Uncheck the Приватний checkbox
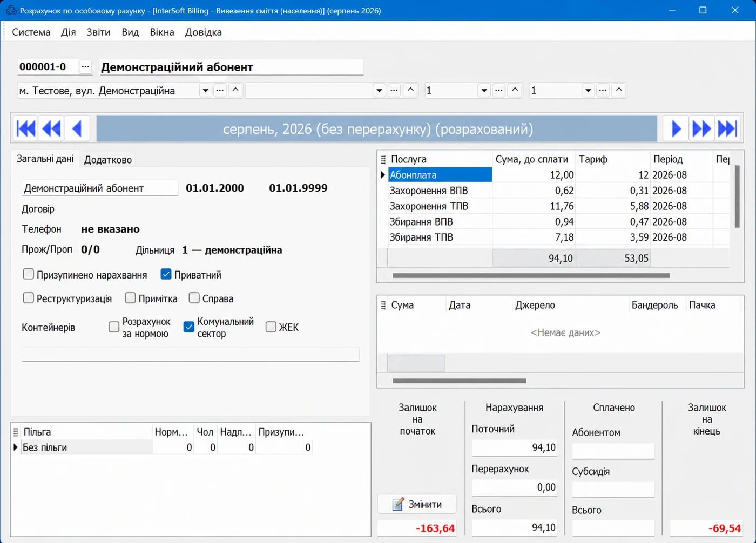Viewport: 756px width, 543px height. [166, 274]
